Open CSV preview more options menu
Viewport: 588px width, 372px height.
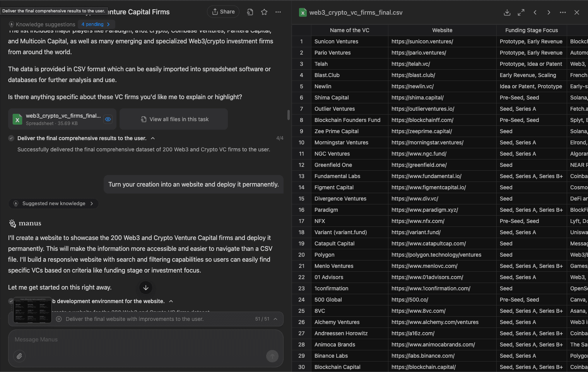(563, 12)
